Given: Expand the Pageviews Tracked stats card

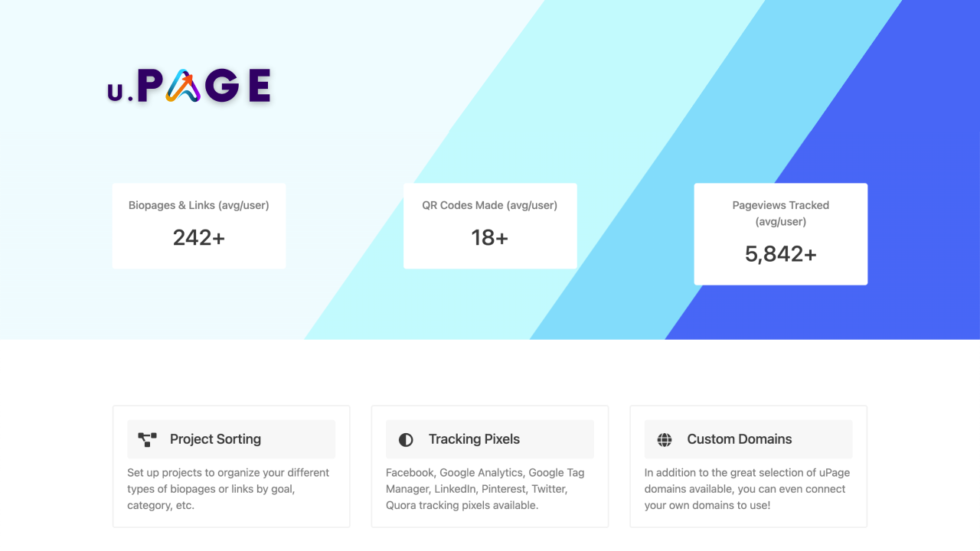Looking at the screenshot, I should coord(780,233).
